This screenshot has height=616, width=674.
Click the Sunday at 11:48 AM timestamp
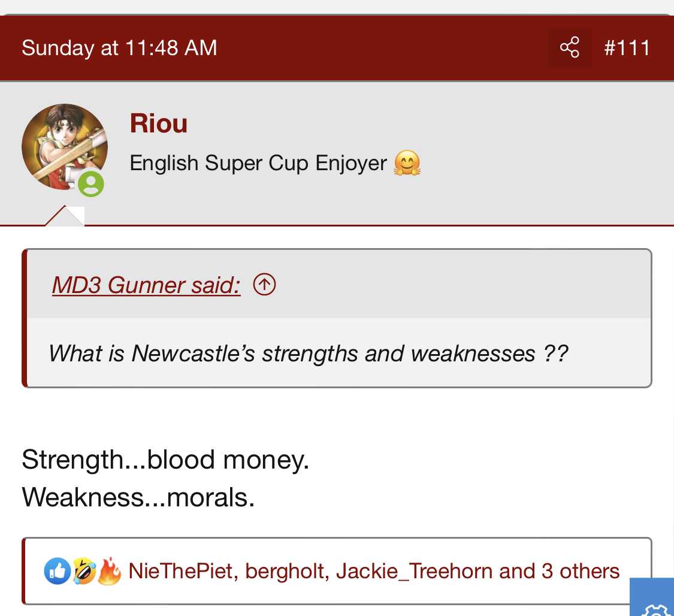coord(119,47)
